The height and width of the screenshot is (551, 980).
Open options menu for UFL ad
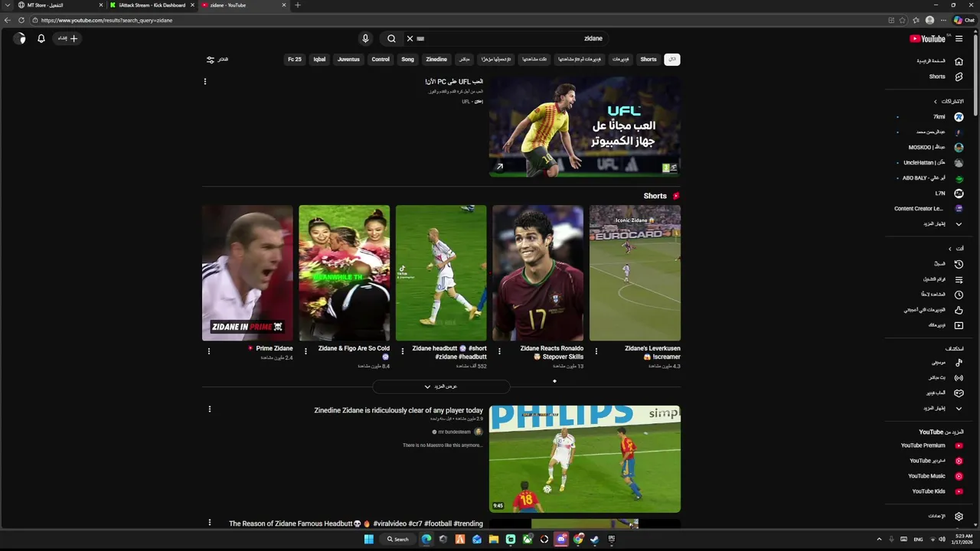[x=205, y=81]
